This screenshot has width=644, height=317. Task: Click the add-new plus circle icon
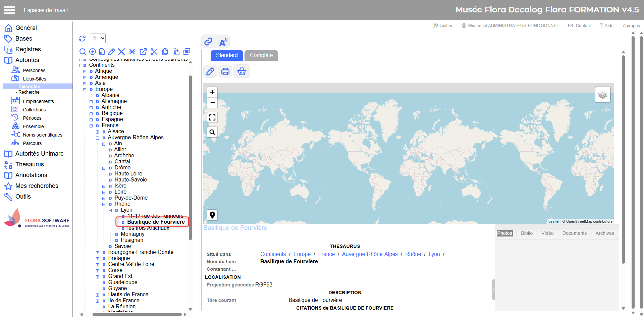93,52
